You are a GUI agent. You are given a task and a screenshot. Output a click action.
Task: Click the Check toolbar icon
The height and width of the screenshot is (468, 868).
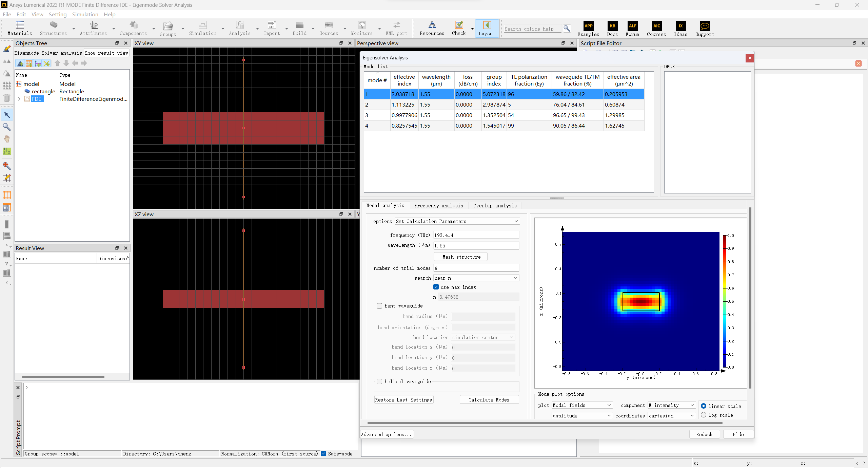tap(458, 25)
